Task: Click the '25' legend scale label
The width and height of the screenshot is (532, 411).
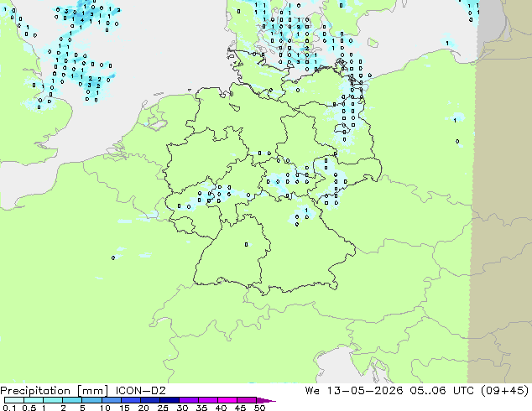Action: (163, 408)
